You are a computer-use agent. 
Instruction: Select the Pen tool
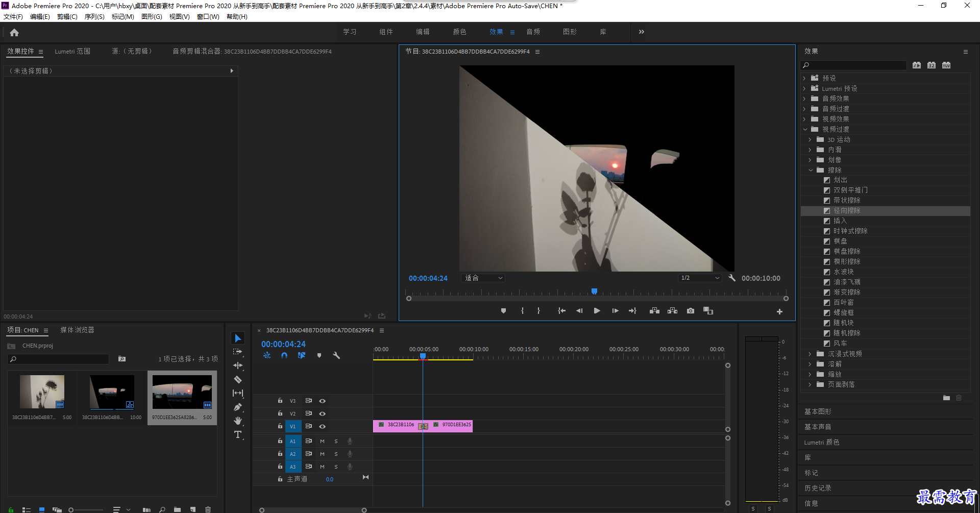pos(238,407)
